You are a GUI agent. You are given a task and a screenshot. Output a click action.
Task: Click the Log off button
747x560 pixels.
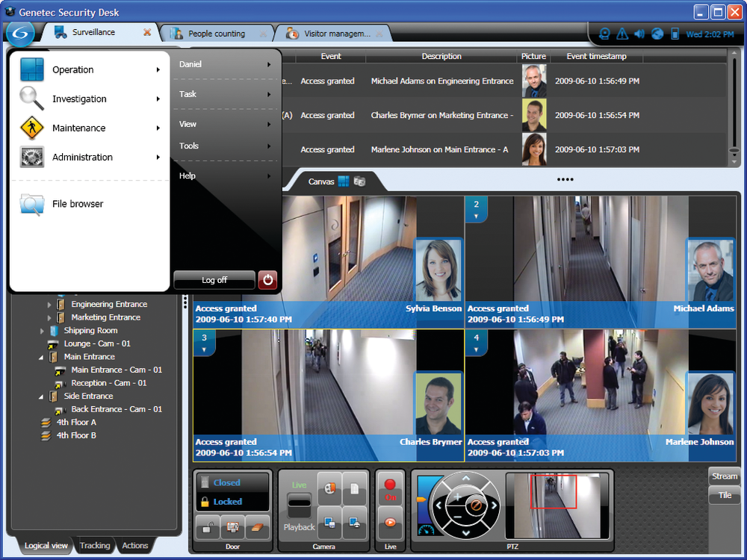[214, 280]
